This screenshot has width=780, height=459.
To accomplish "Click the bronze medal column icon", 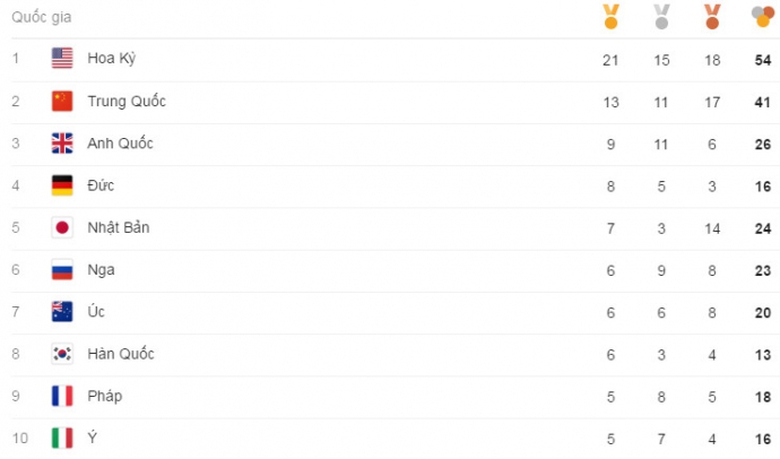I will click(712, 16).
